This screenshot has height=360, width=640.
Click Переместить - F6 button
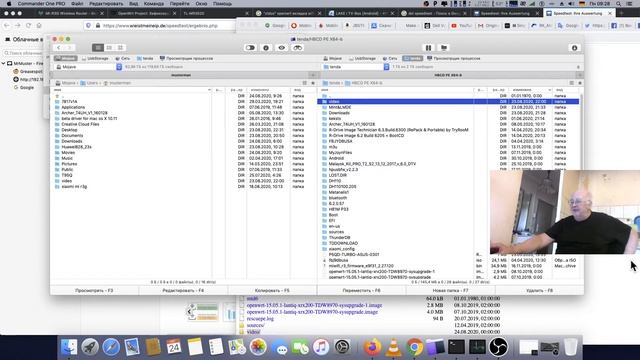point(361,291)
